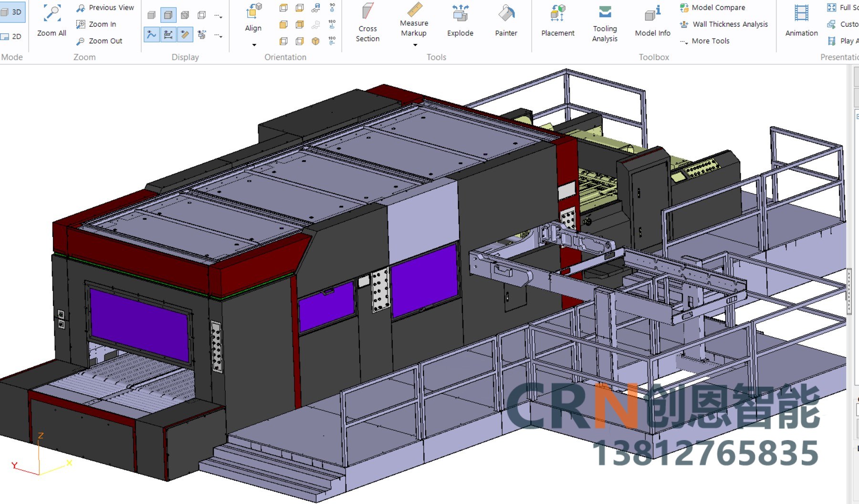This screenshot has height=504, width=859.
Task: Launch Tooling Analysis
Action: 605,23
